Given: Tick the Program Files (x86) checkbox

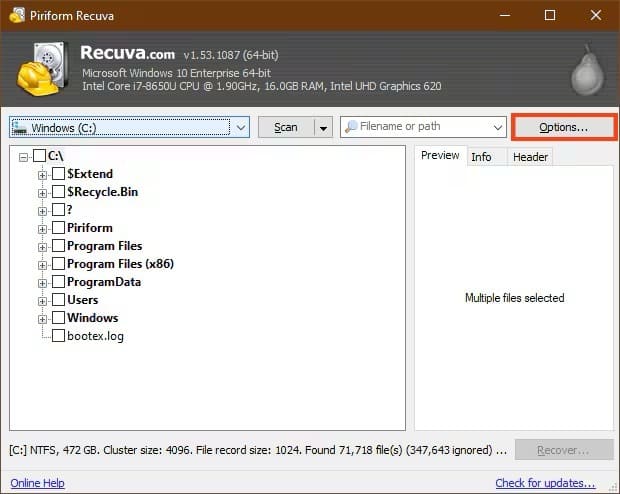Looking at the screenshot, I should point(58,263).
